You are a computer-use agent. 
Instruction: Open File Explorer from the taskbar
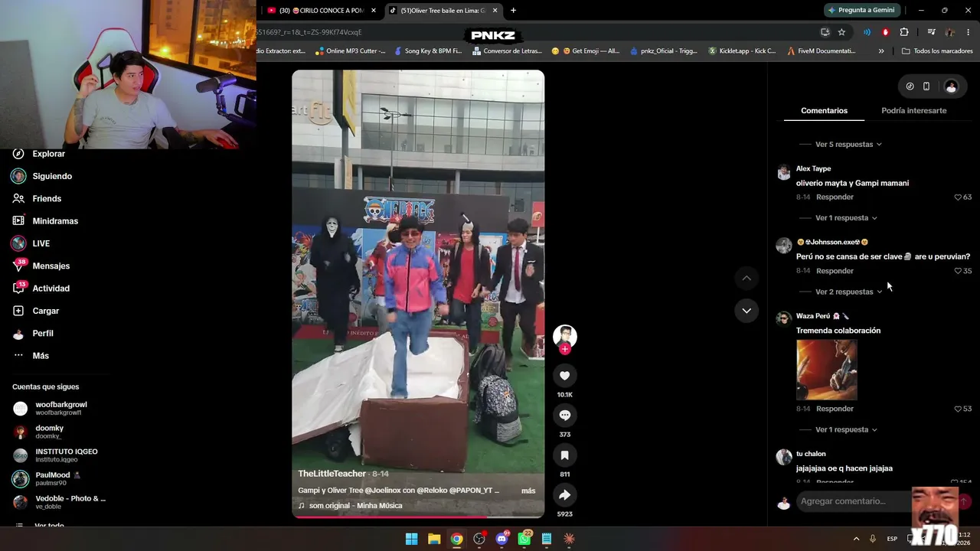434,539
